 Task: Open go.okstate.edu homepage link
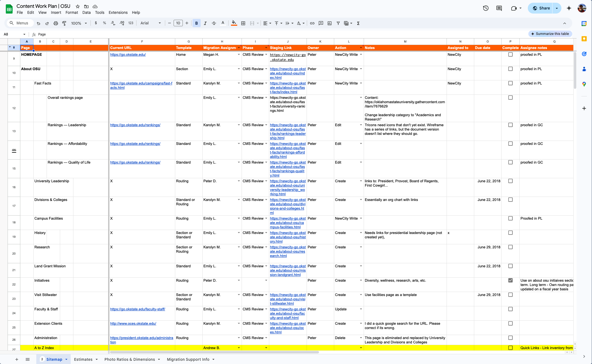point(128,54)
